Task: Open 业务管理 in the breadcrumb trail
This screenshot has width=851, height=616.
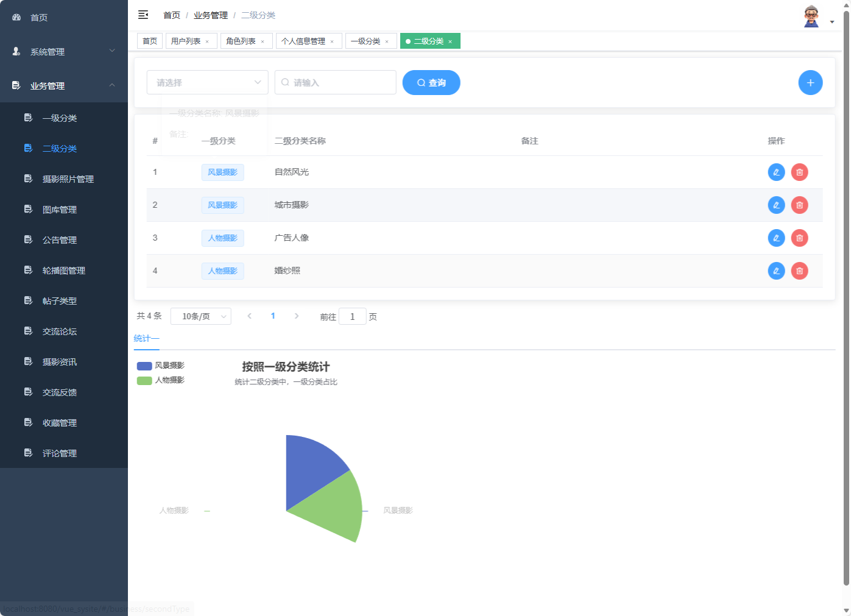Action: click(210, 15)
